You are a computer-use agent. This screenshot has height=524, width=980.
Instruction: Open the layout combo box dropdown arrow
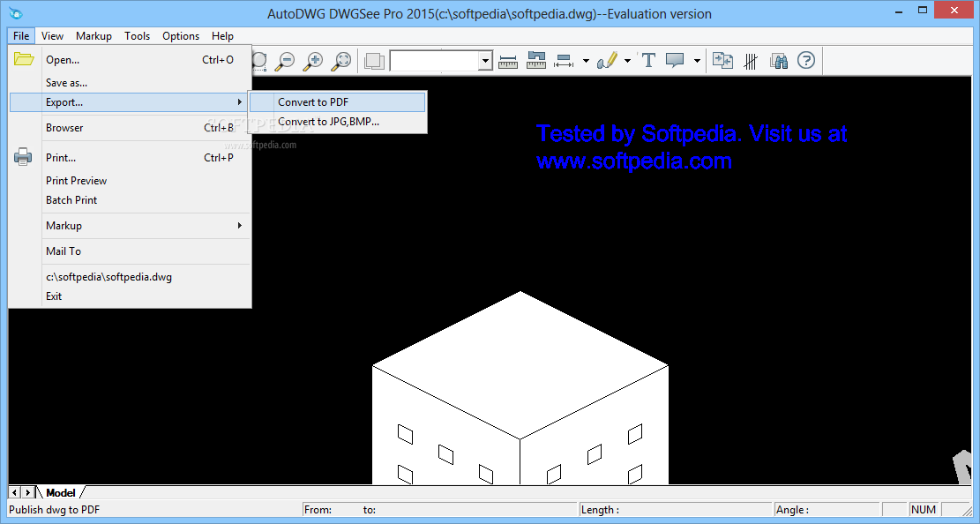(486, 61)
